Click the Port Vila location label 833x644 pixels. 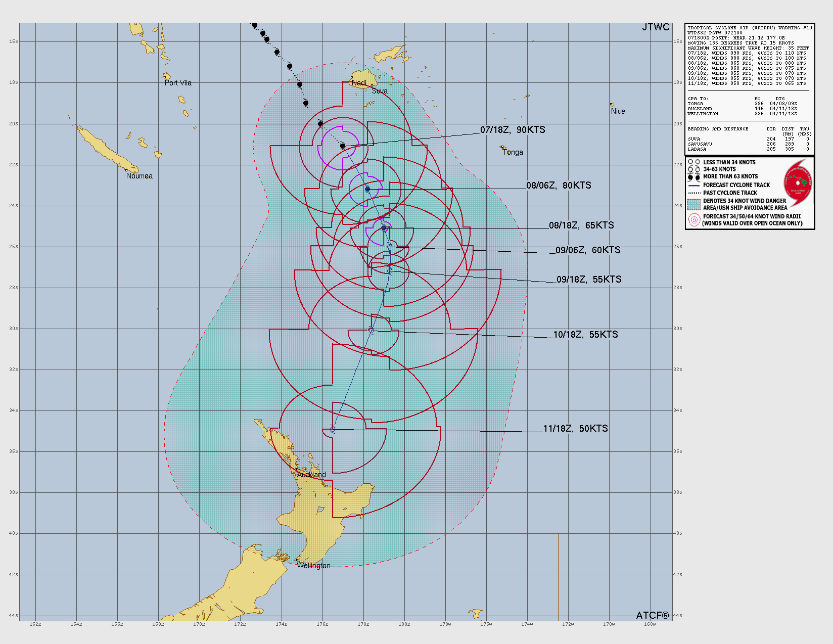(x=178, y=83)
